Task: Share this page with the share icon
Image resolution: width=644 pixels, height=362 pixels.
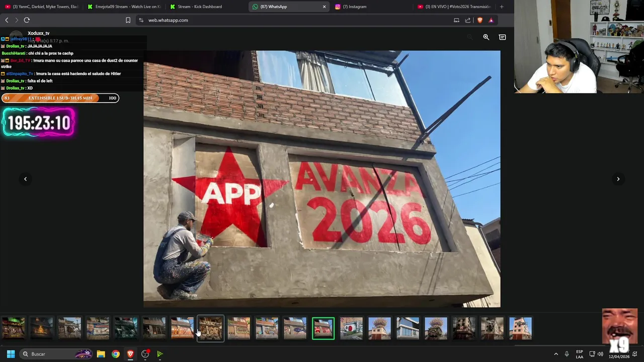Action: coord(468,20)
